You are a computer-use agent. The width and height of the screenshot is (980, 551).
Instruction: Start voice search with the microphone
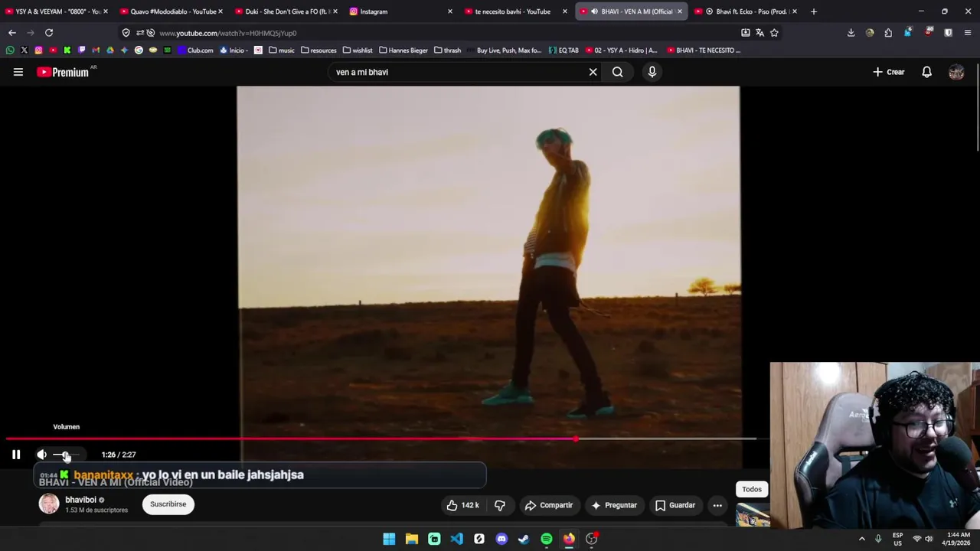click(652, 72)
